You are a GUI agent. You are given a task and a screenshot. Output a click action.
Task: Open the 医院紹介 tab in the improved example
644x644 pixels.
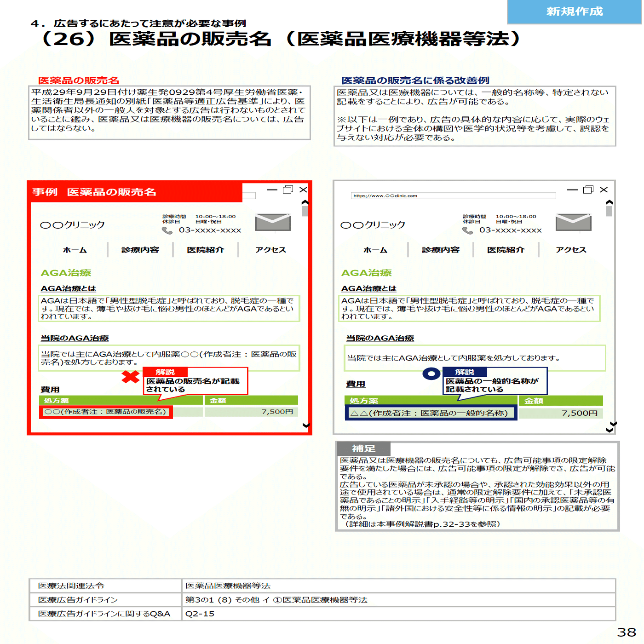[506, 250]
